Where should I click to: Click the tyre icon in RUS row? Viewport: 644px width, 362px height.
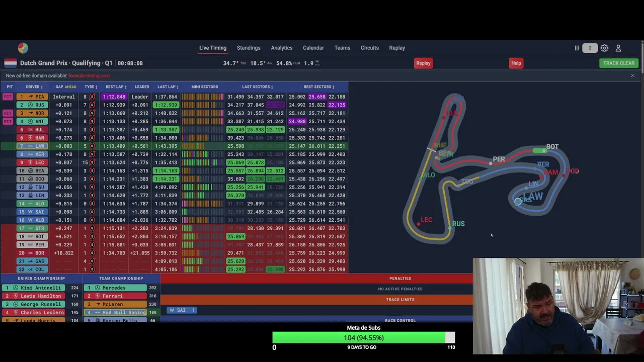pyautogui.click(x=92, y=105)
